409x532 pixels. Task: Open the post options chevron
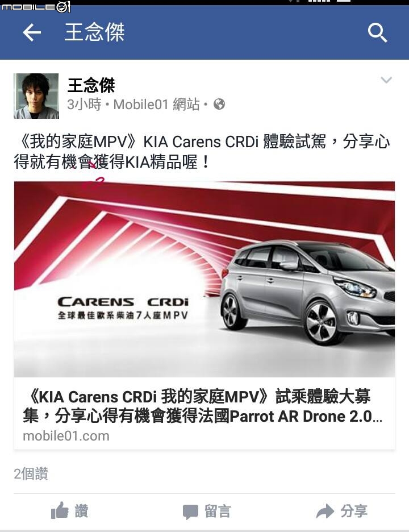coord(386,80)
